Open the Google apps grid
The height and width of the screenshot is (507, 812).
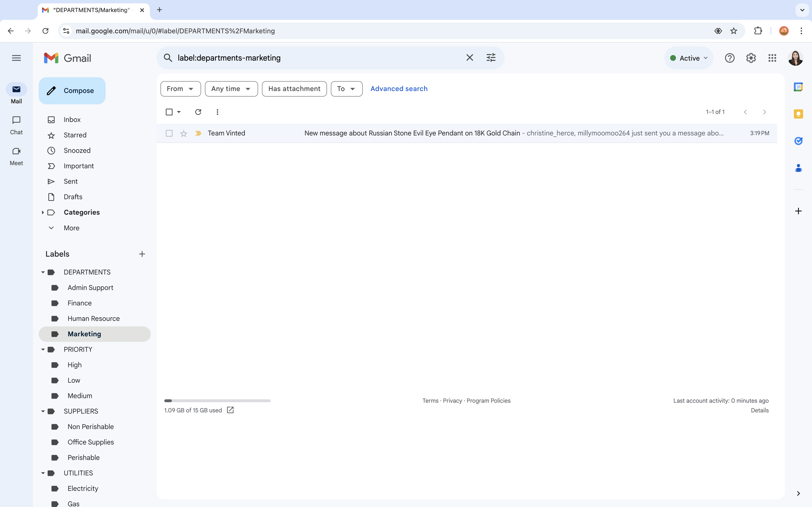click(x=772, y=58)
